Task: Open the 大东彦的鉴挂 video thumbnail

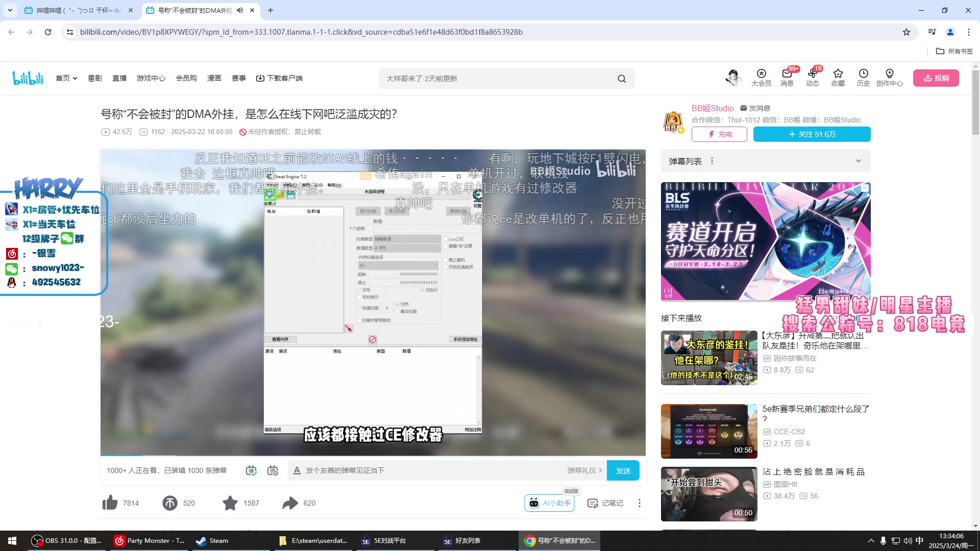Action: (709, 358)
